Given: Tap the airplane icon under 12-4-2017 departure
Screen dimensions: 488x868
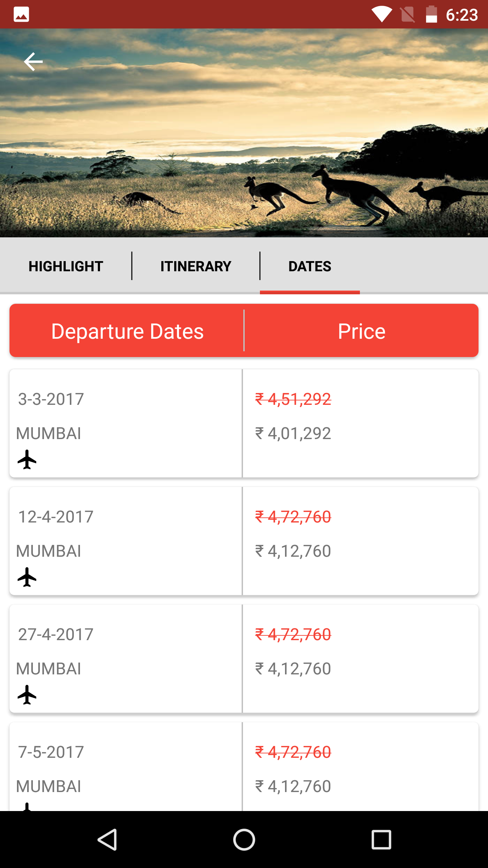Looking at the screenshot, I should [x=27, y=577].
